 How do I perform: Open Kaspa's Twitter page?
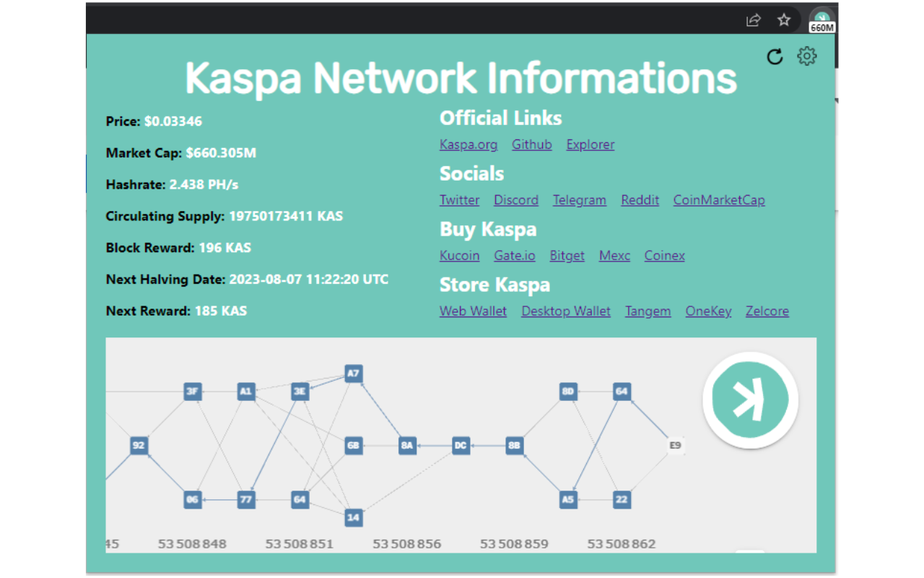tap(459, 200)
